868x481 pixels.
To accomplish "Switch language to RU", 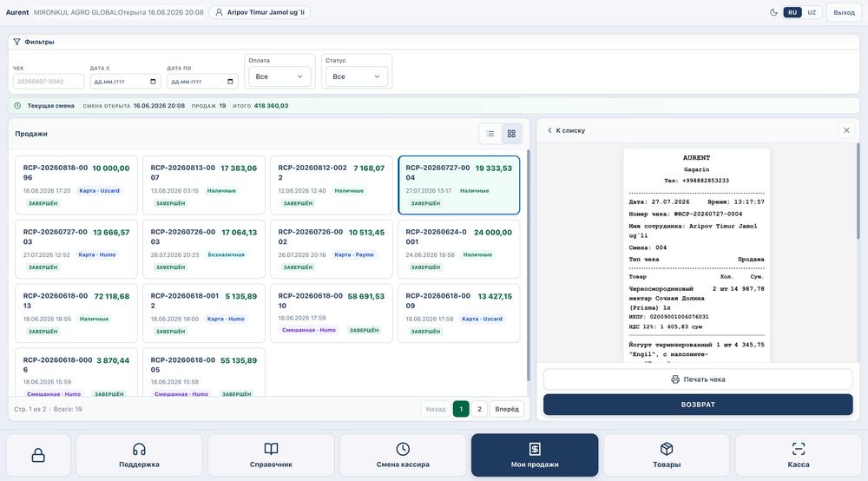I will tap(792, 12).
